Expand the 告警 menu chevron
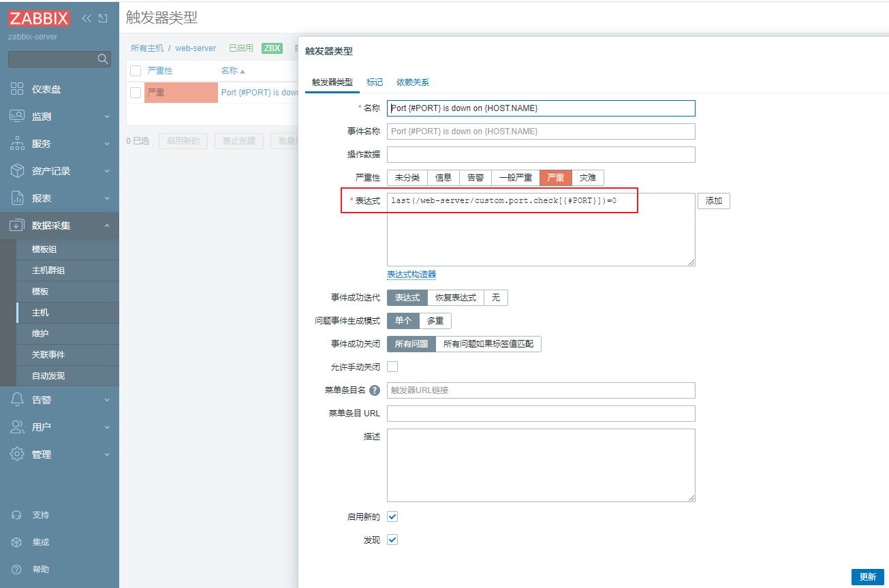The width and height of the screenshot is (889, 588). click(x=107, y=400)
